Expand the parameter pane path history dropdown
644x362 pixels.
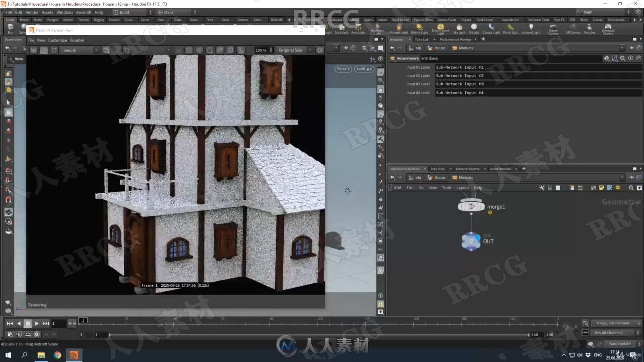[623, 48]
